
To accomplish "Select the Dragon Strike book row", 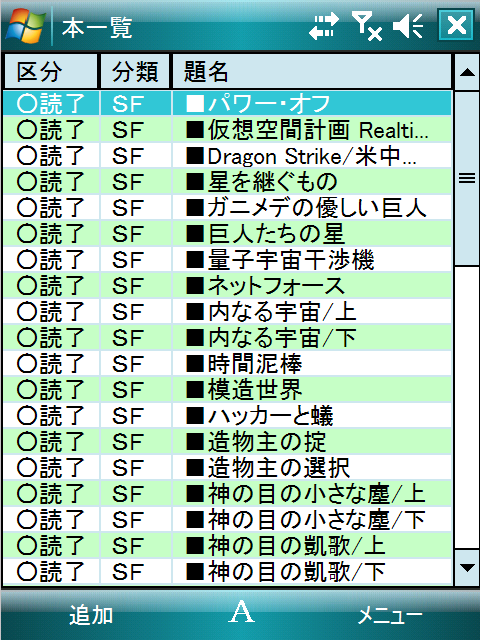I will (x=227, y=156).
